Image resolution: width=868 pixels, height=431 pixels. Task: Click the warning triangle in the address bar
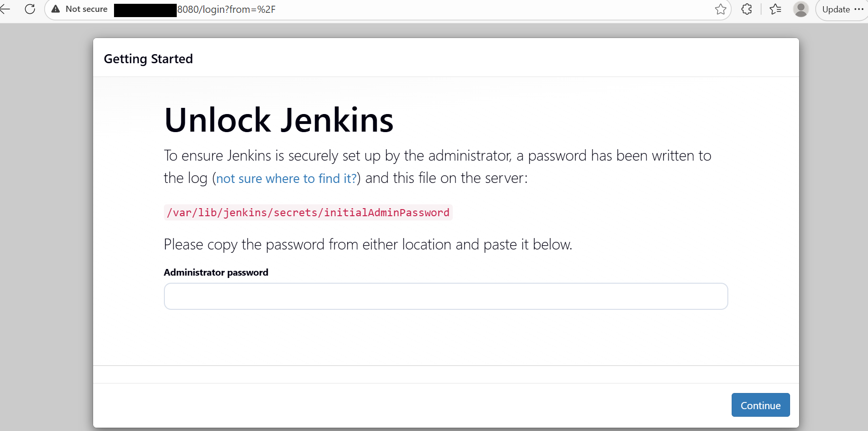coord(56,9)
